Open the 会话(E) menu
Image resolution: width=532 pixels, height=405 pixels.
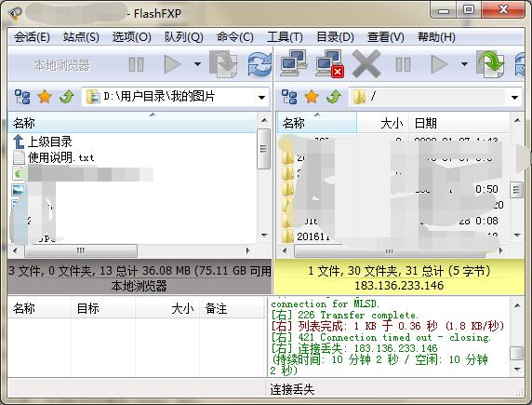tap(32, 36)
